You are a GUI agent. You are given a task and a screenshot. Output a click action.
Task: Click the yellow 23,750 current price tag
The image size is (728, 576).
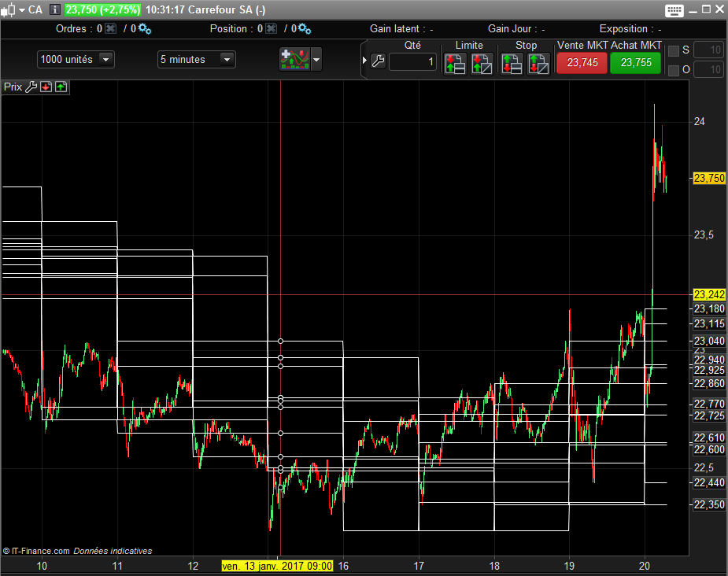709,178
